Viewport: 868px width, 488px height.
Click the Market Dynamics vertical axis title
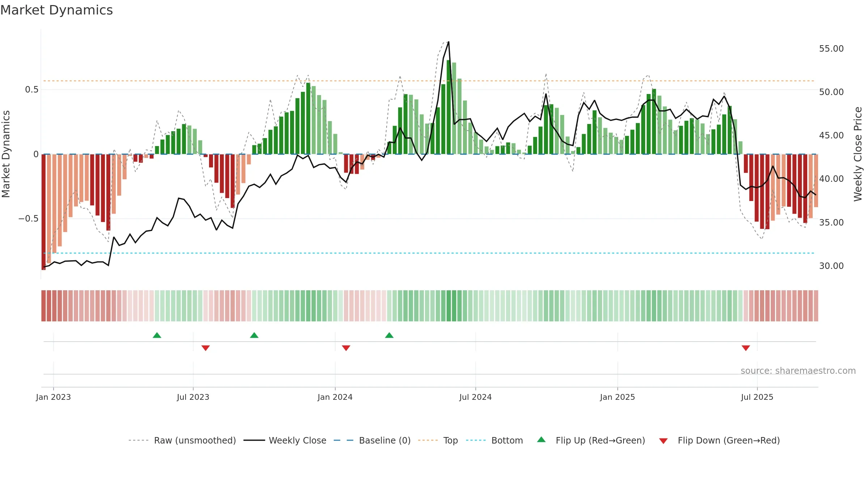point(6,154)
